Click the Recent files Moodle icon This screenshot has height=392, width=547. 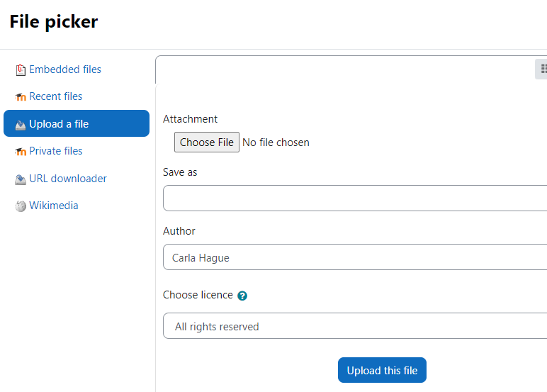coord(21,96)
